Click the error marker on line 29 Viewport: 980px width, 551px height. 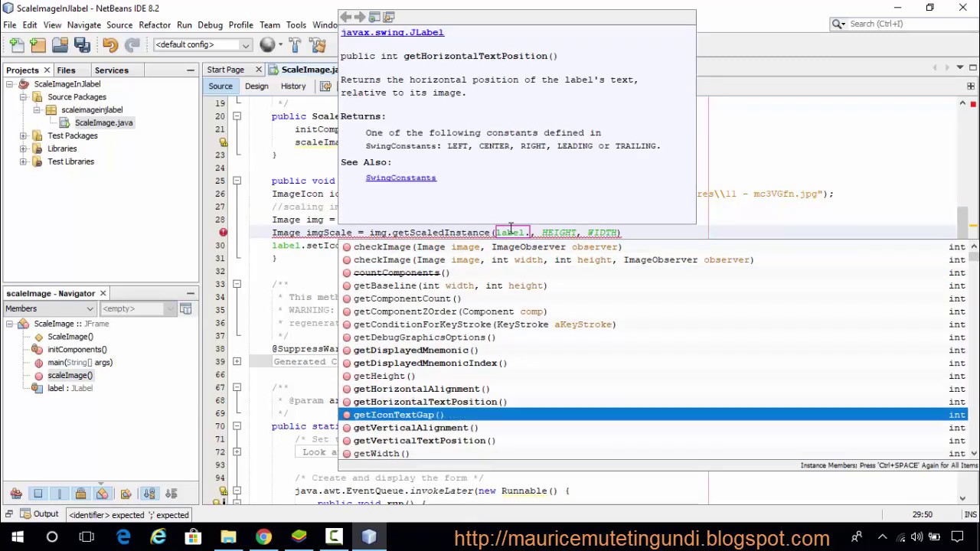(x=223, y=233)
